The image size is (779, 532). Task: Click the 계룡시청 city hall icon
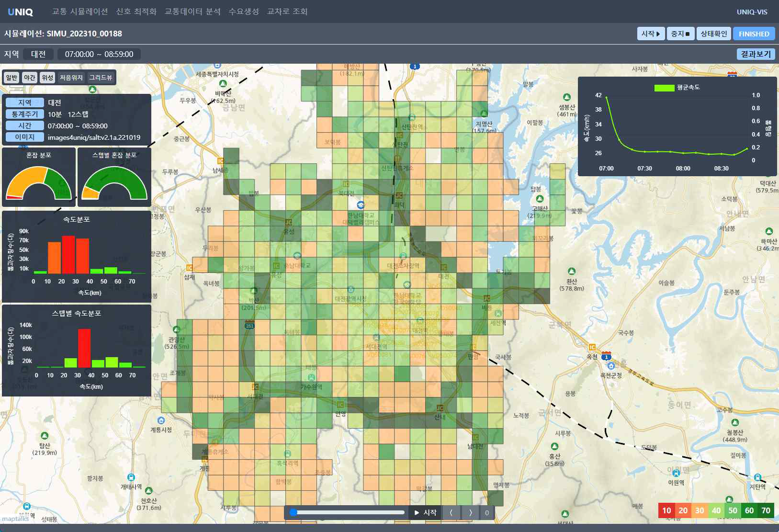point(161,420)
